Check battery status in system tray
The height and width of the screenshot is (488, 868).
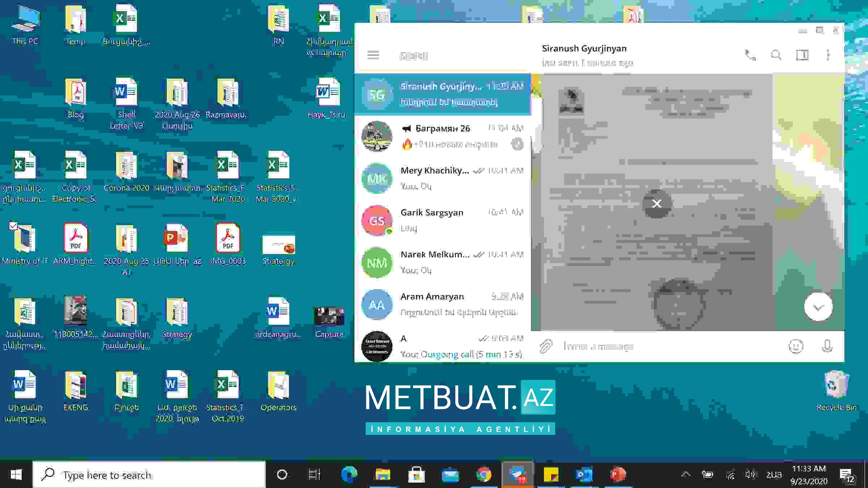click(x=708, y=475)
